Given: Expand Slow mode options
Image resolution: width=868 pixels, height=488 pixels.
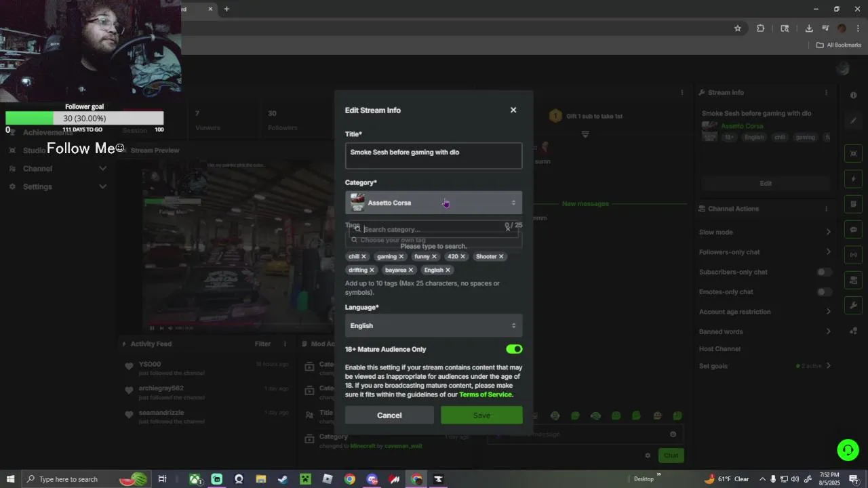Looking at the screenshot, I should (828, 232).
